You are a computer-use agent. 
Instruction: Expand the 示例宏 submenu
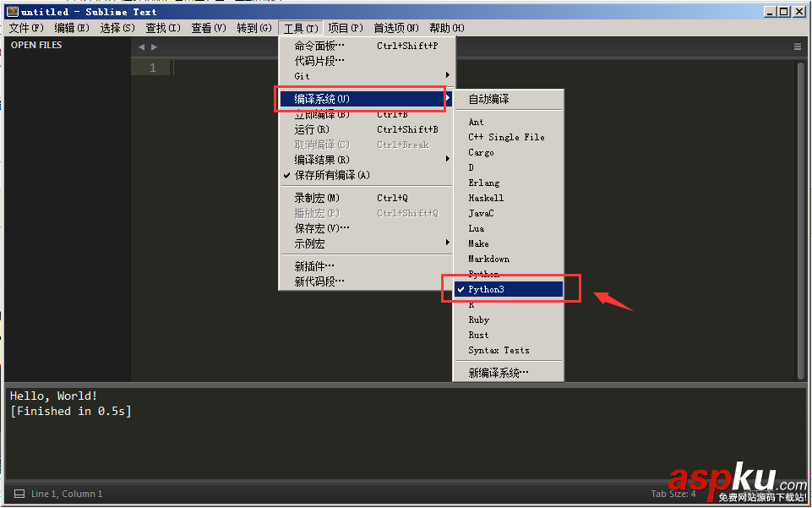(366, 243)
